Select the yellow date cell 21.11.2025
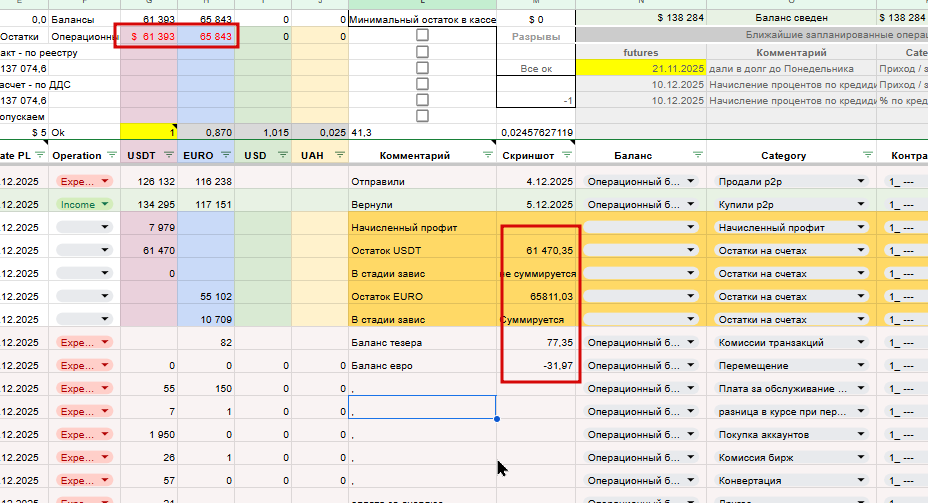Image resolution: width=928 pixels, height=503 pixels. (x=641, y=69)
